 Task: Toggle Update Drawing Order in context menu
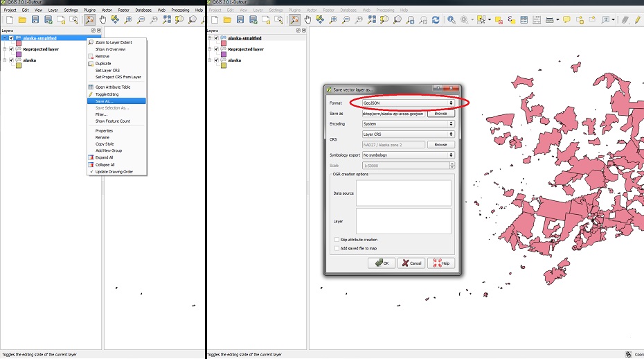[x=114, y=172]
